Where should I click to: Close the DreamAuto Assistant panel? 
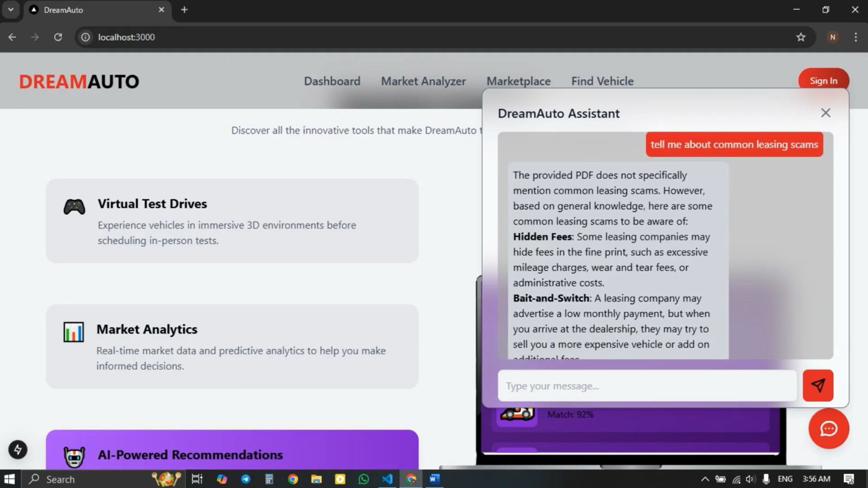[825, 113]
